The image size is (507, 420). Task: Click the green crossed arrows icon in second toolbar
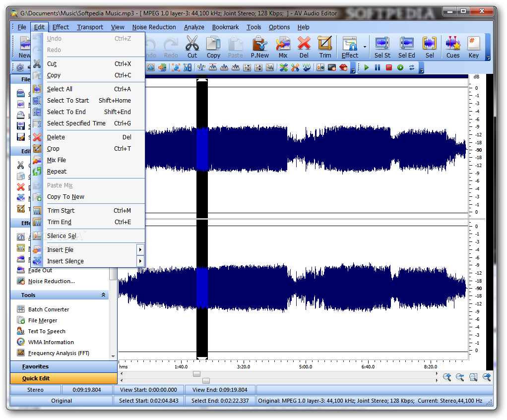(284, 67)
